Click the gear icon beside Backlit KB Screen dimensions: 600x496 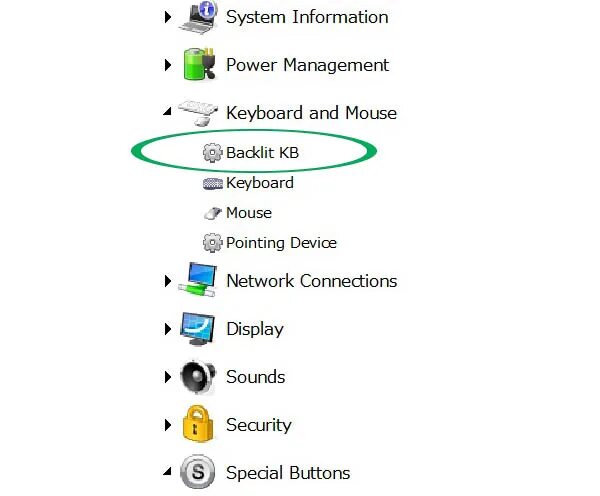(212, 153)
